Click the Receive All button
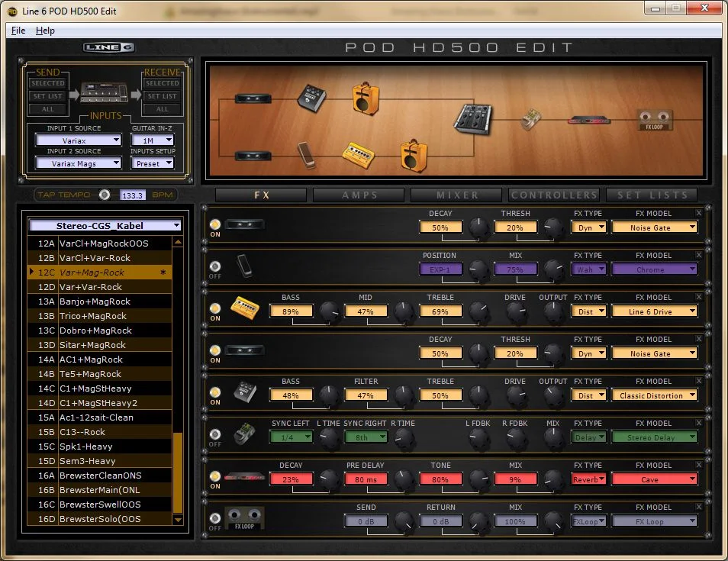This screenshot has height=561, width=728. [x=162, y=109]
